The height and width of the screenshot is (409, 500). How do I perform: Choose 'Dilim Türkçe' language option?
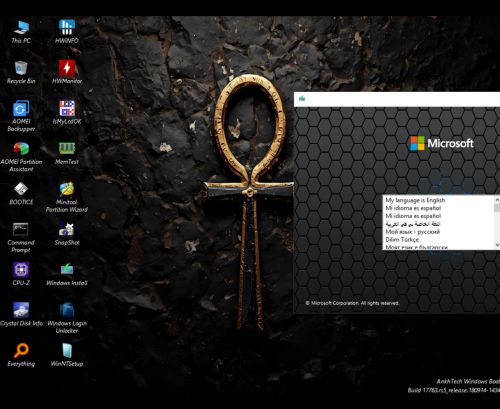(x=438, y=240)
